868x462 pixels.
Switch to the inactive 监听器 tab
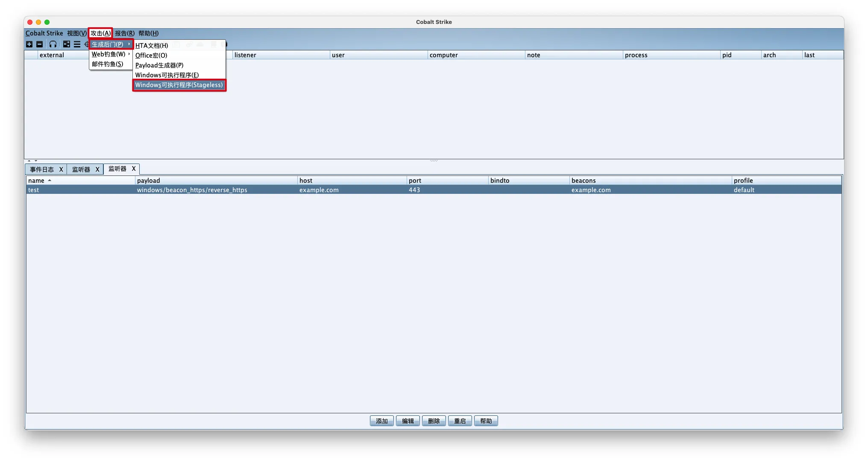click(x=81, y=170)
